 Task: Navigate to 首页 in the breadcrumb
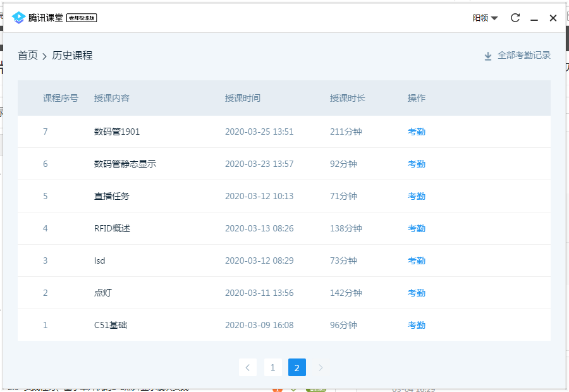coord(28,56)
